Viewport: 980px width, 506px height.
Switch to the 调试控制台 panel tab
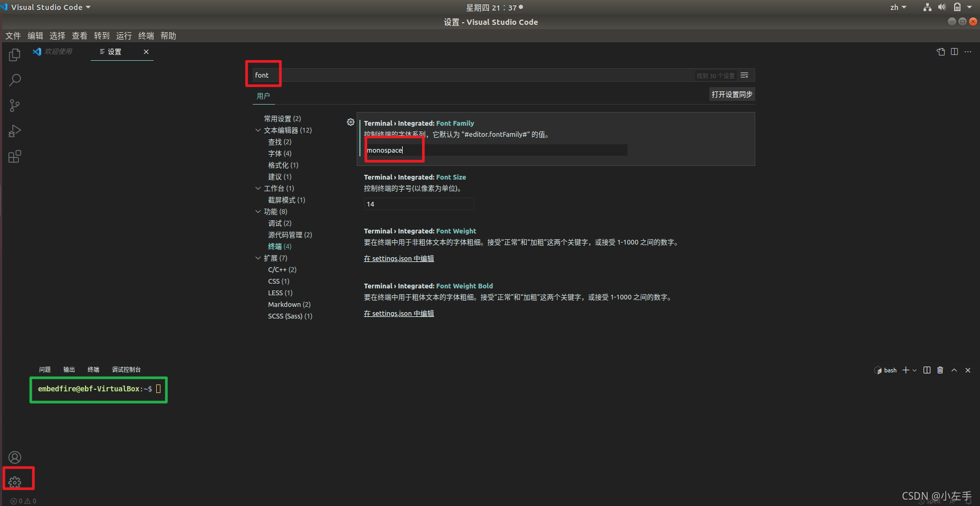click(126, 370)
